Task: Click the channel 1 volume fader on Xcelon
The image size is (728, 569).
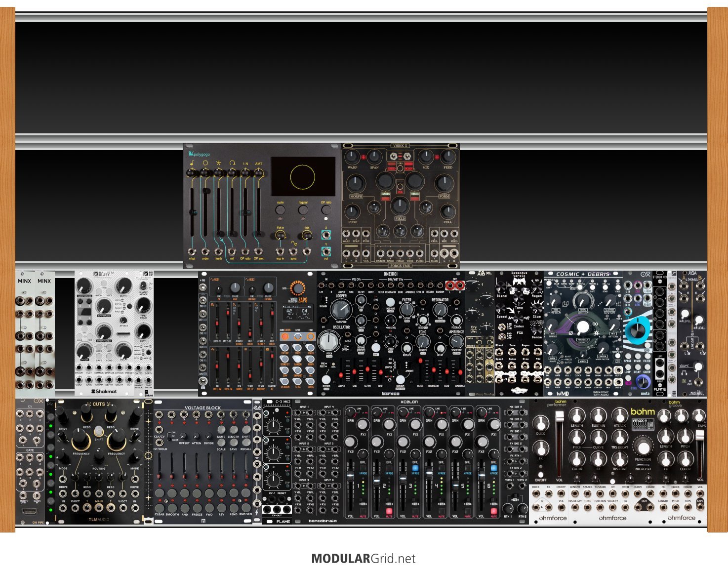Action: click(x=351, y=475)
